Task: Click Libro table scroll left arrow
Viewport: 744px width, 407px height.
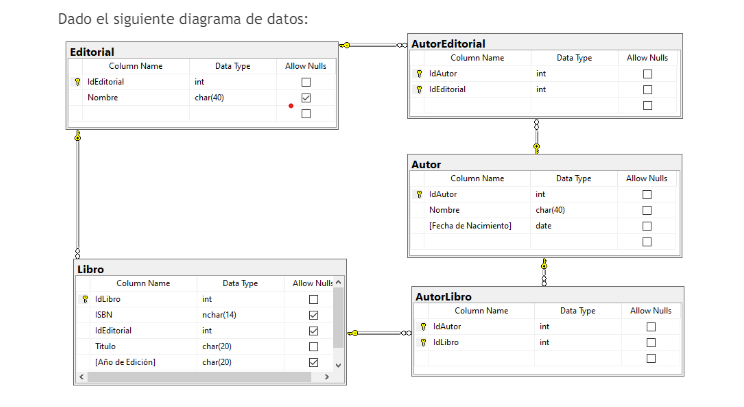Action: (82, 377)
